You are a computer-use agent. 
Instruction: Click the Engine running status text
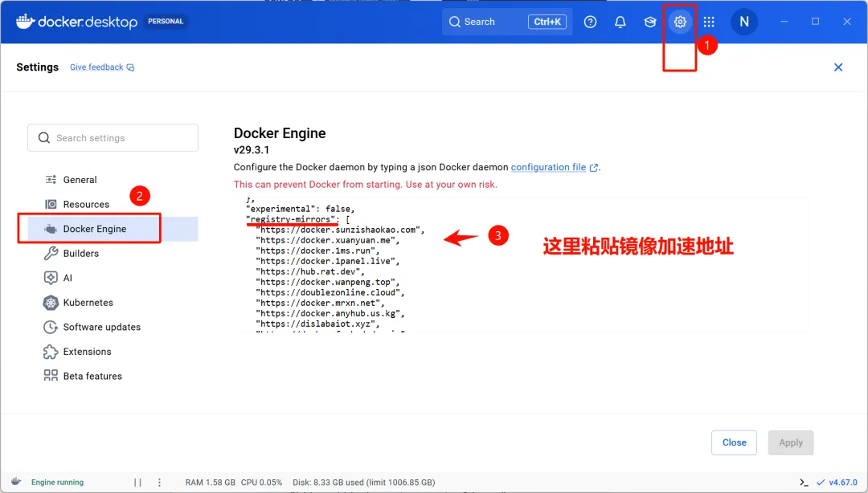coord(57,483)
